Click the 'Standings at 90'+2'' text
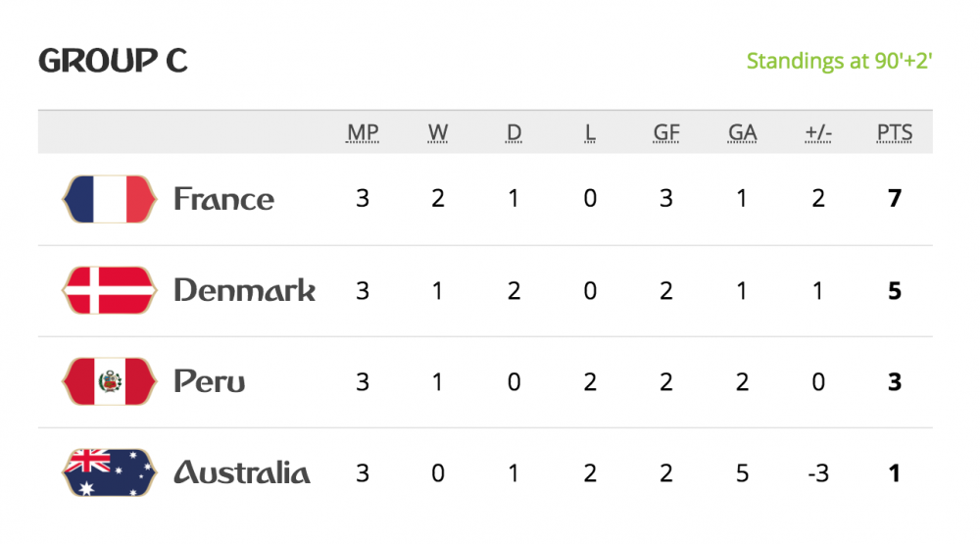This screenshot has width=980, height=544. tap(839, 61)
